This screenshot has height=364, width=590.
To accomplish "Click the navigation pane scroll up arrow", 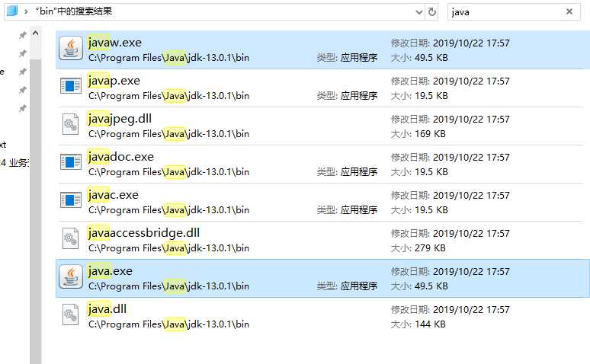I will tap(35, 33).
